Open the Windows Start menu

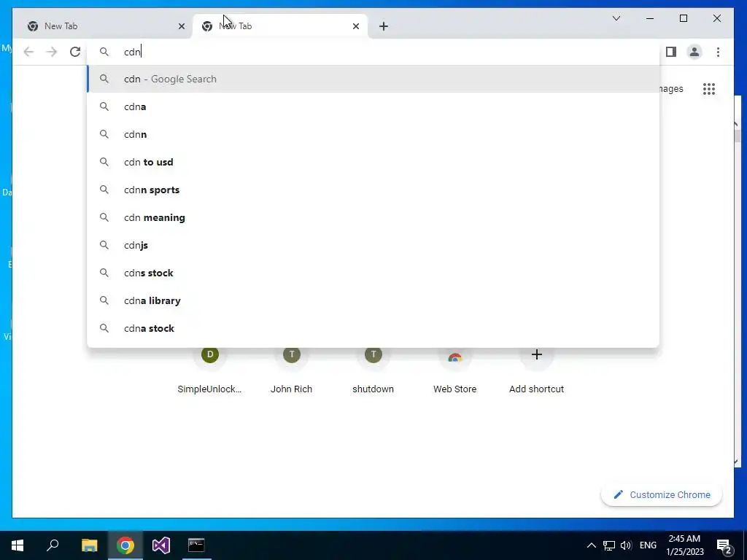click(18, 545)
